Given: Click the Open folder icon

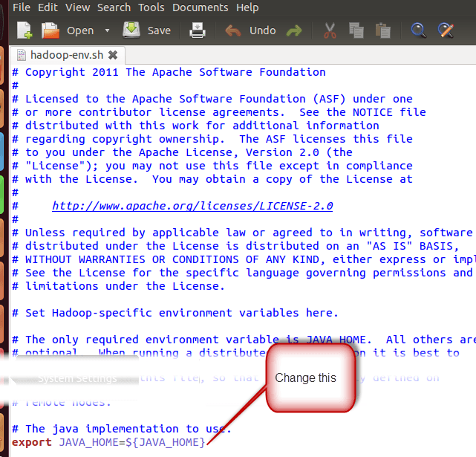Looking at the screenshot, I should 50,30.
